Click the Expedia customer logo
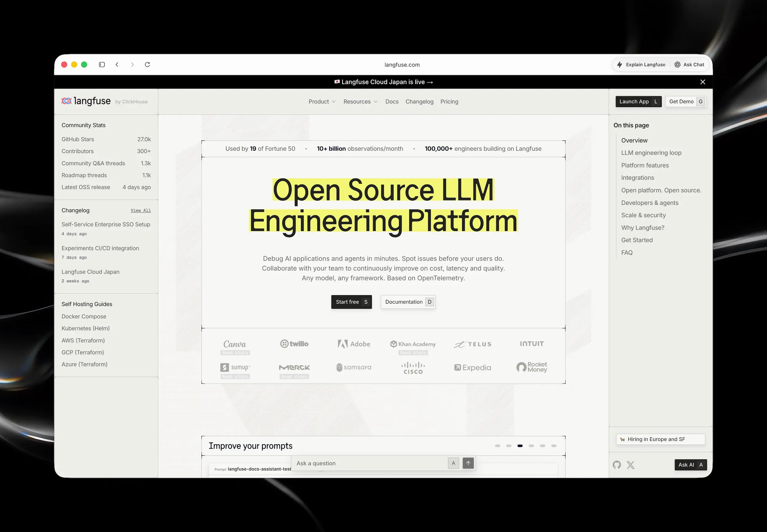767x532 pixels. tap(472, 368)
